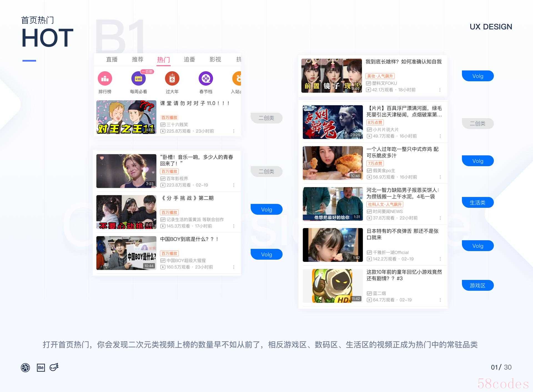The width and height of the screenshot is (533, 392).
Task: Click the 游戏区 tag
Action: coord(478,285)
